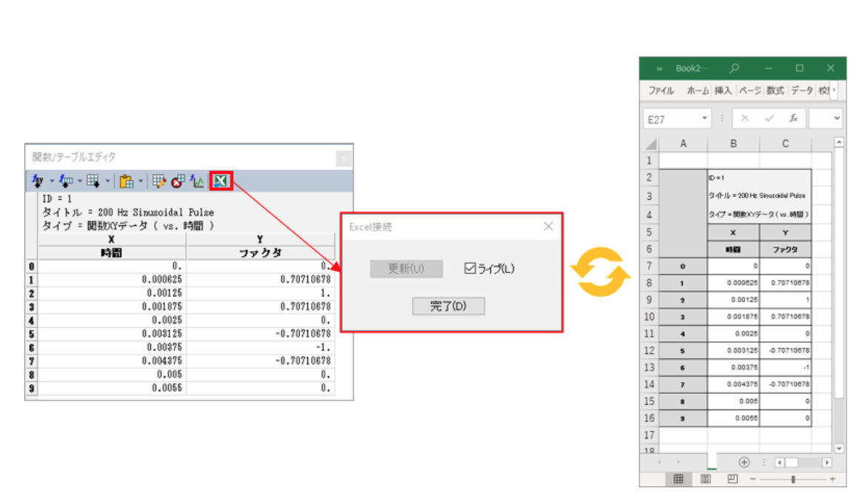Open the dropdown next to the table grid icon
This screenshot has height=499, width=868.
pyautogui.click(x=107, y=181)
